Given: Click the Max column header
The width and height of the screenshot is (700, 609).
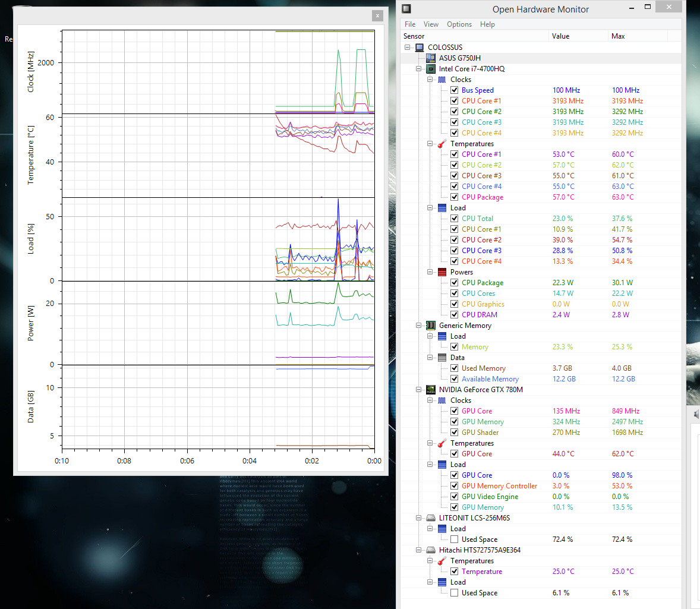Looking at the screenshot, I should [x=638, y=36].
